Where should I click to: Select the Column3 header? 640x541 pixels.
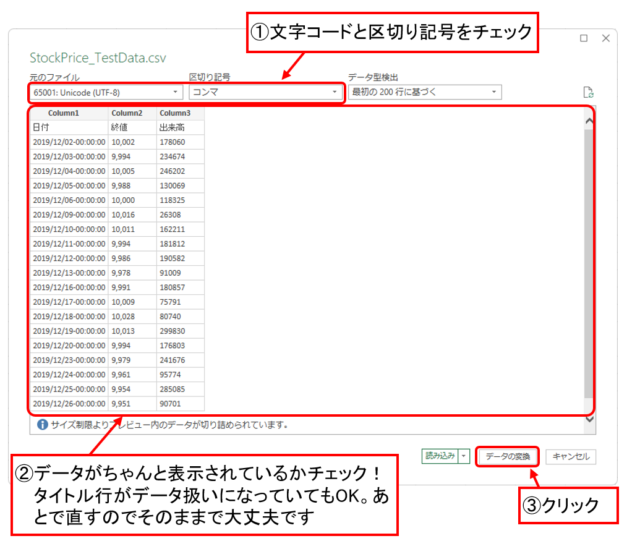pyautogui.click(x=180, y=113)
